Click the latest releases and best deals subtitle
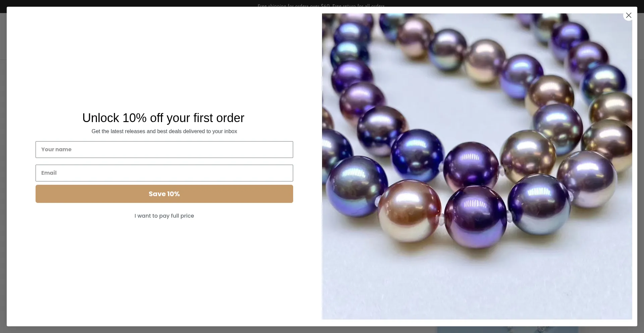Image resolution: width=644 pixels, height=333 pixels. click(x=164, y=131)
